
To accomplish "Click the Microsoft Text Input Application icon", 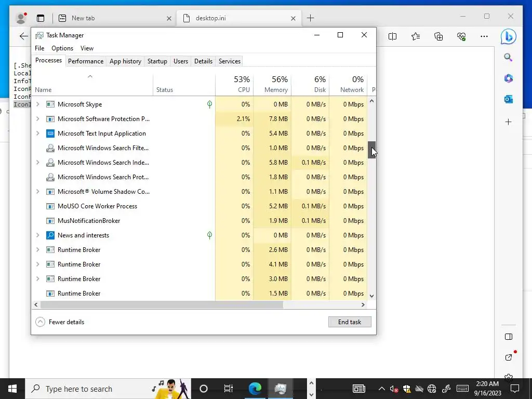I will pos(50,134).
